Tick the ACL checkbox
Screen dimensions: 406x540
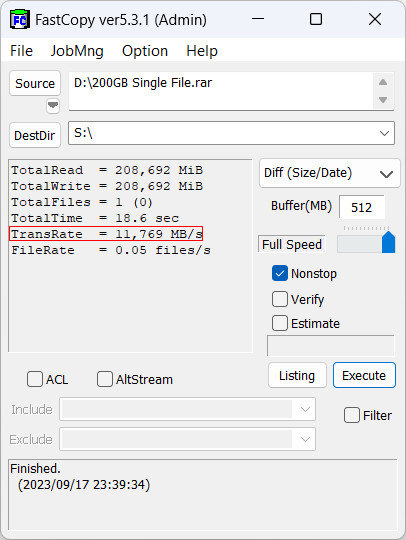pyautogui.click(x=35, y=379)
